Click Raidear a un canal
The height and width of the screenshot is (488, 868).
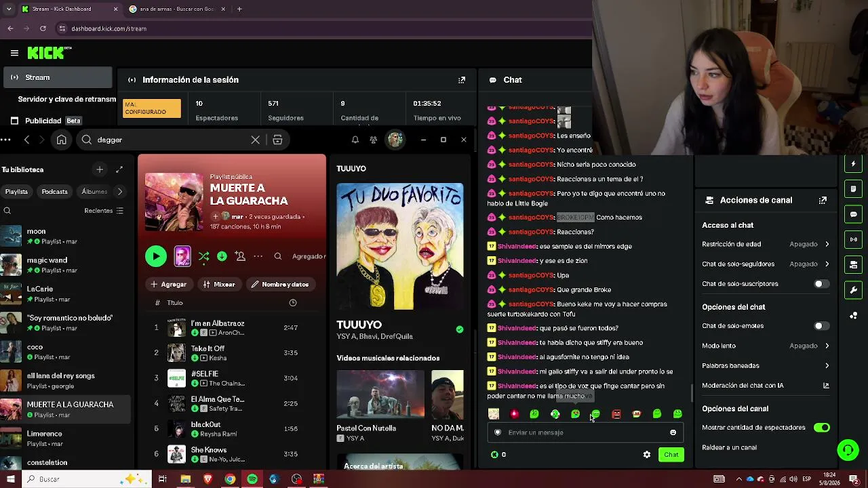tap(729, 447)
